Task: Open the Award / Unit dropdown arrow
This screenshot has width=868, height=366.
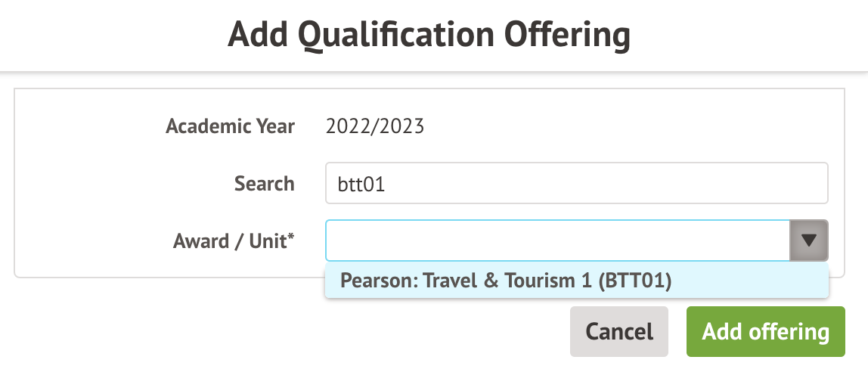Action: (809, 240)
